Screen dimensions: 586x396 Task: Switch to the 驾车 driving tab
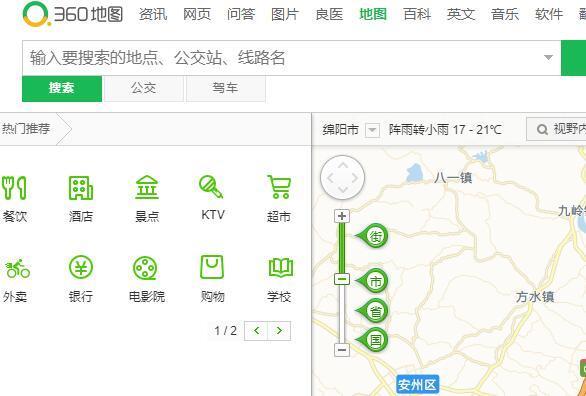tap(226, 89)
